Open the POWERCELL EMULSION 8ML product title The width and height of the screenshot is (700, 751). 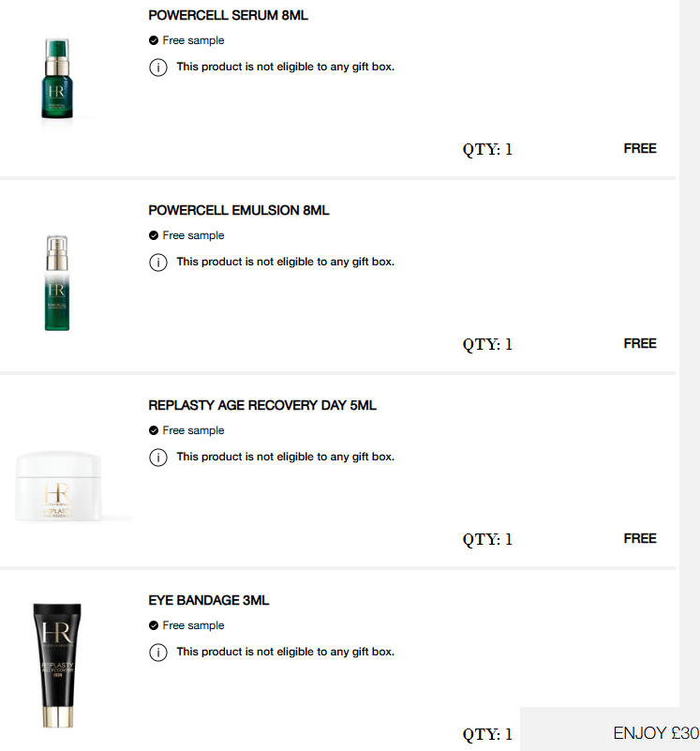pyautogui.click(x=239, y=211)
